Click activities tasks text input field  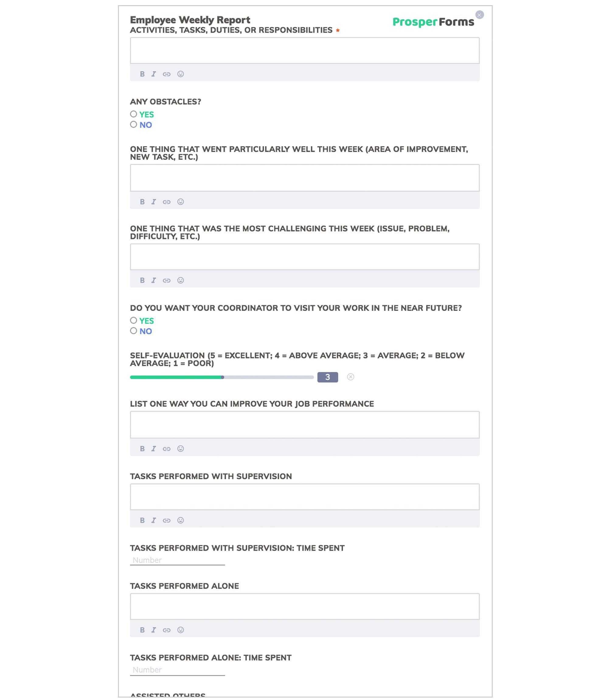[304, 50]
